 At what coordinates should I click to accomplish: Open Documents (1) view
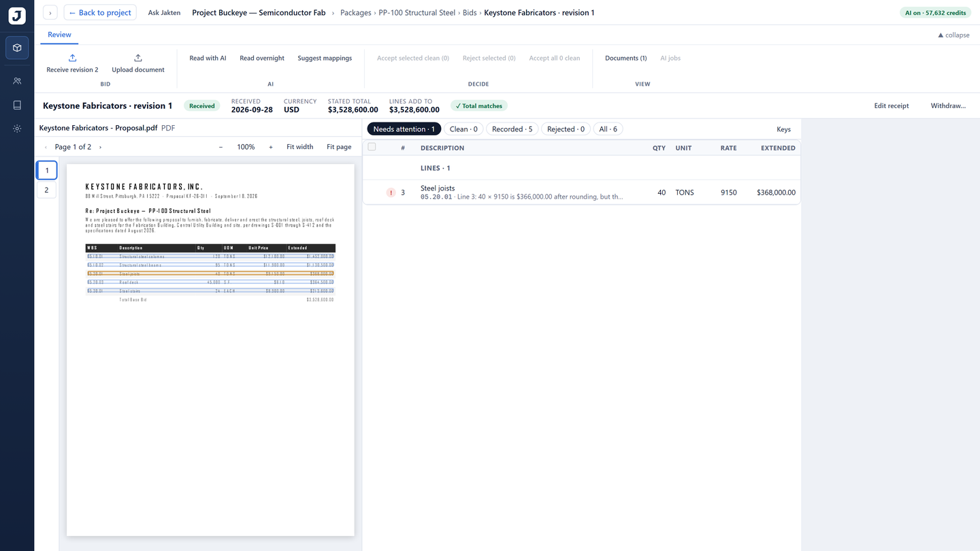pyautogui.click(x=626, y=59)
